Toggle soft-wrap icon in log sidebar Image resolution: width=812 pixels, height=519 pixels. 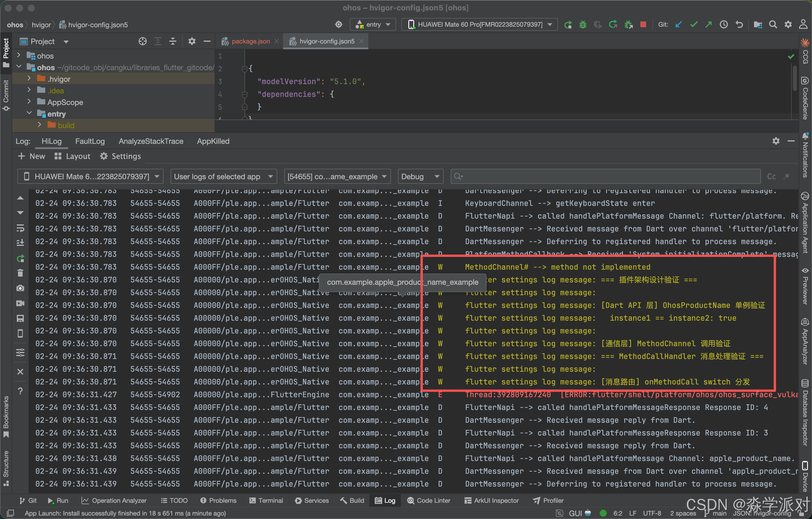tap(20, 228)
